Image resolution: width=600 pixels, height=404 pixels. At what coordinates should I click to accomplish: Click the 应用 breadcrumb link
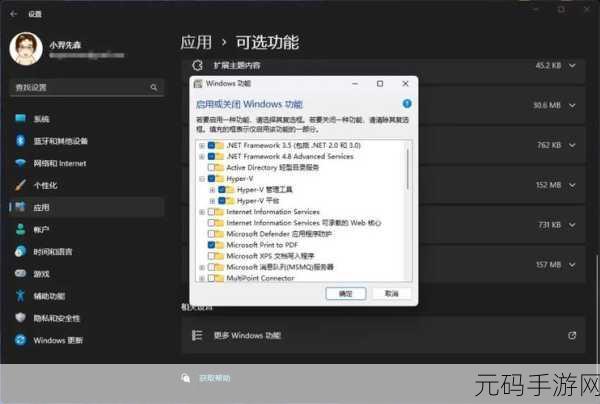click(196, 42)
